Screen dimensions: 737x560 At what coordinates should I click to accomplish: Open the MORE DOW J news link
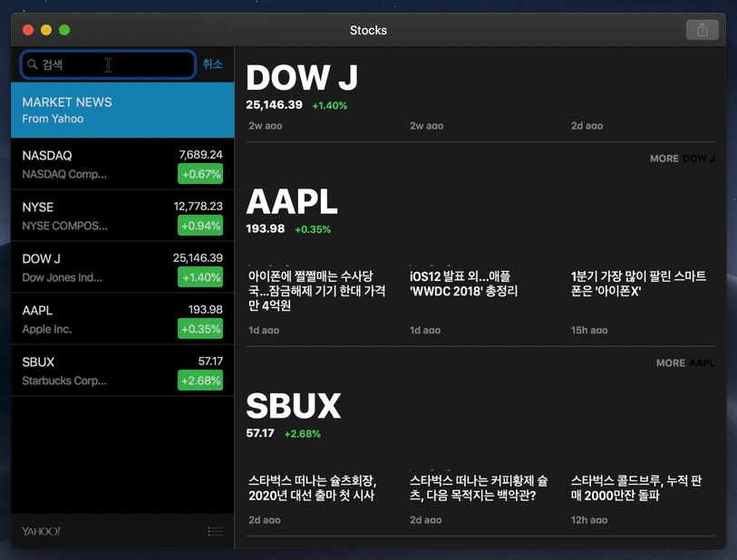point(682,159)
